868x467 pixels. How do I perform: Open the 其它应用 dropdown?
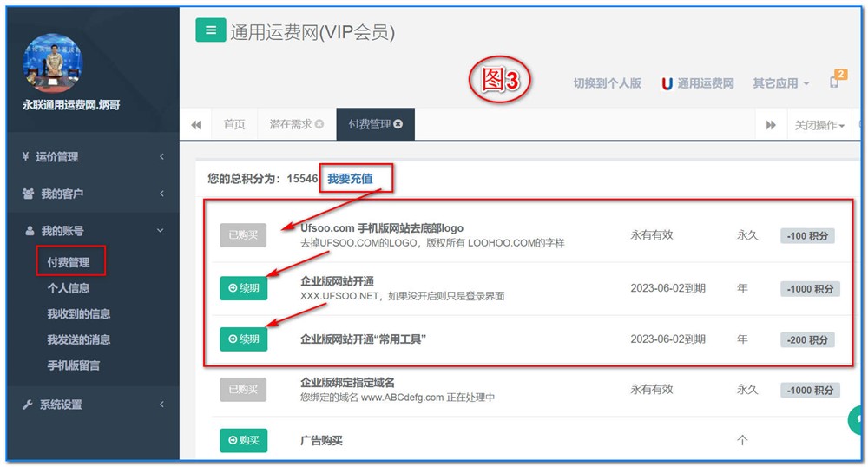point(781,83)
